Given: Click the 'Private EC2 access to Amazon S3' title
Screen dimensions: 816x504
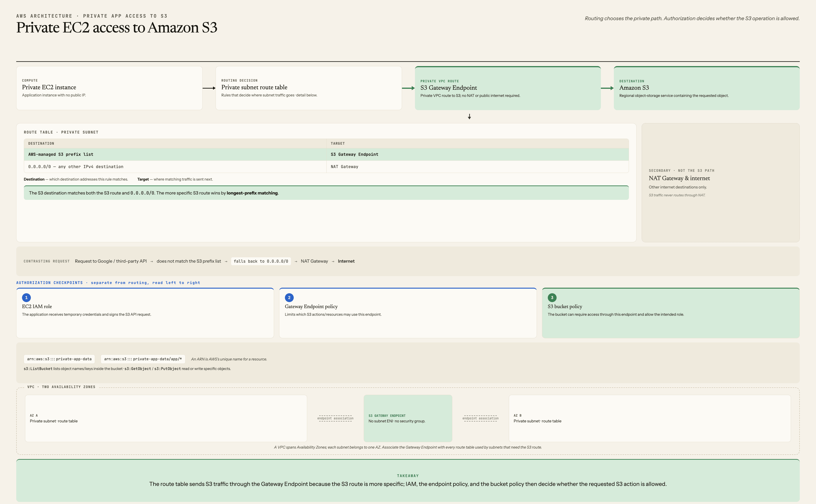Looking at the screenshot, I should click(117, 28).
